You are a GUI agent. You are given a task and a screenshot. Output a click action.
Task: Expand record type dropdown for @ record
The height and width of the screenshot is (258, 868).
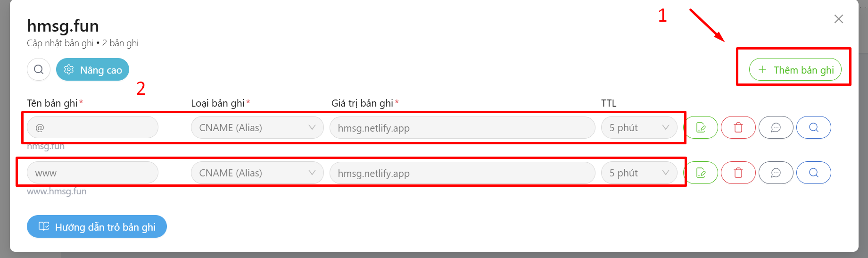[257, 127]
